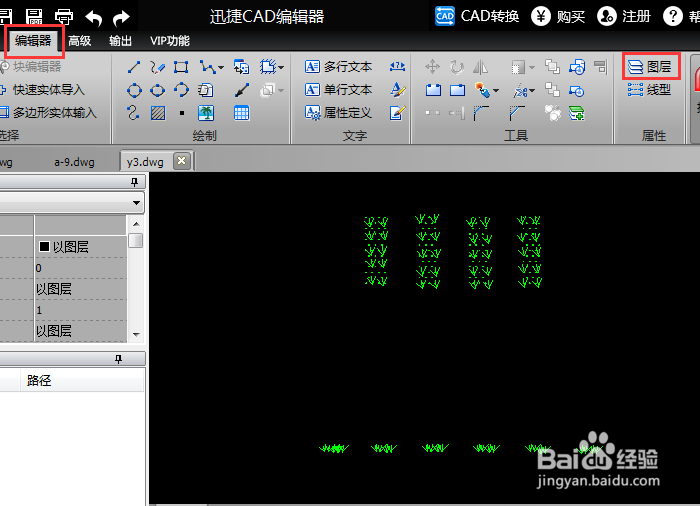Viewport: 700px width, 506px height.
Task: Click the block with clock icon top row
Action: 577,67
